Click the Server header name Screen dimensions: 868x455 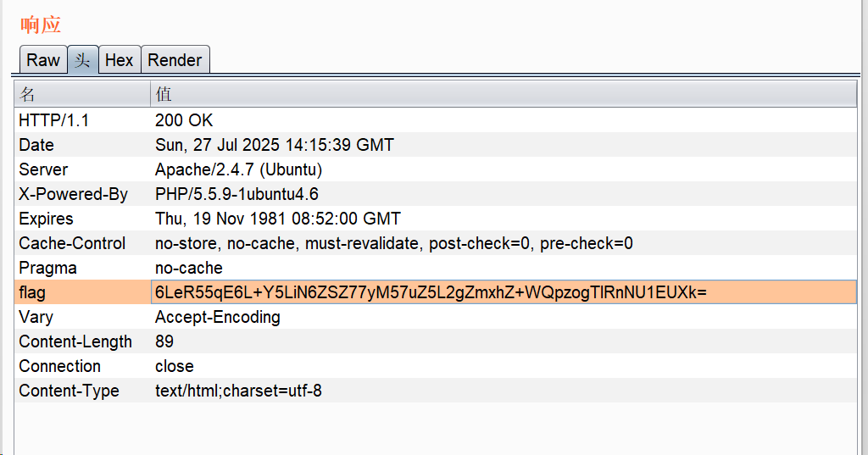tap(43, 170)
